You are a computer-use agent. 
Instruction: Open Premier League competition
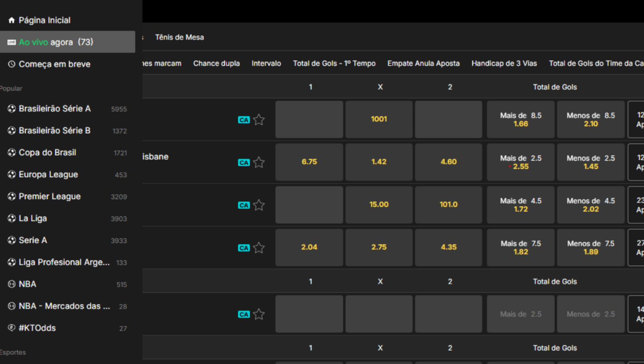(67, 196)
